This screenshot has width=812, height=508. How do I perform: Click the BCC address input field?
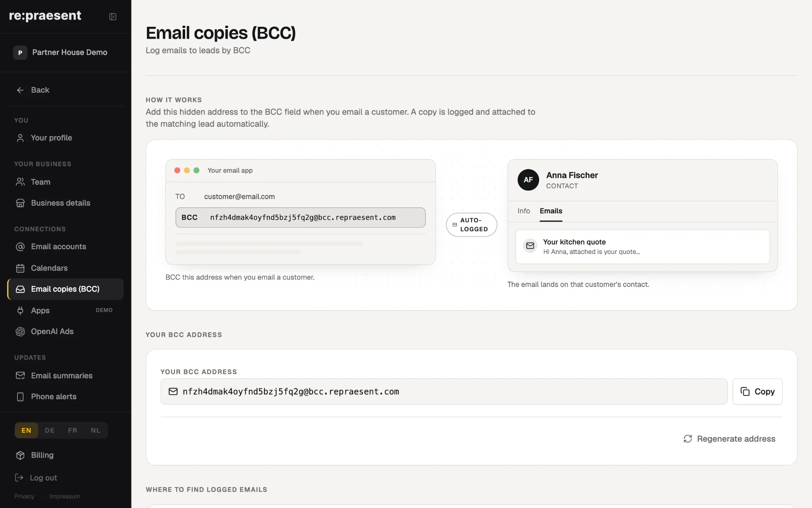[444, 391]
